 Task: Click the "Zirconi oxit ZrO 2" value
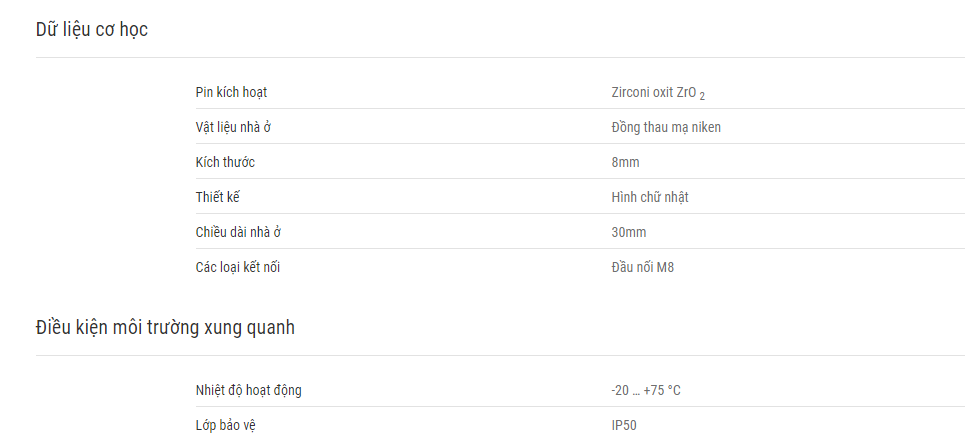[x=658, y=93]
